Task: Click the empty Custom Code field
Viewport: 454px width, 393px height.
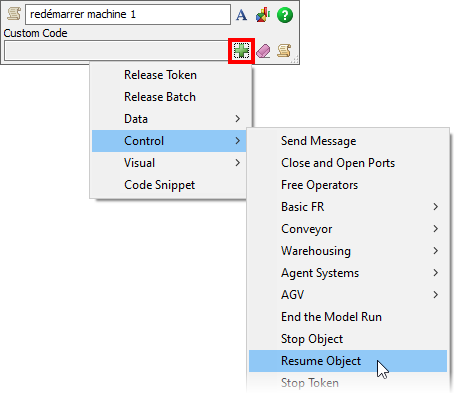Action: click(116, 50)
